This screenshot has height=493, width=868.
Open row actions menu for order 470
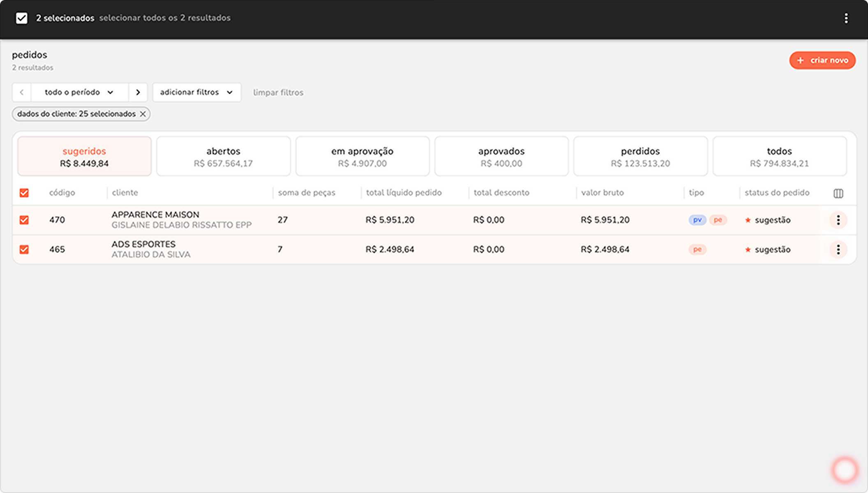pos(838,220)
